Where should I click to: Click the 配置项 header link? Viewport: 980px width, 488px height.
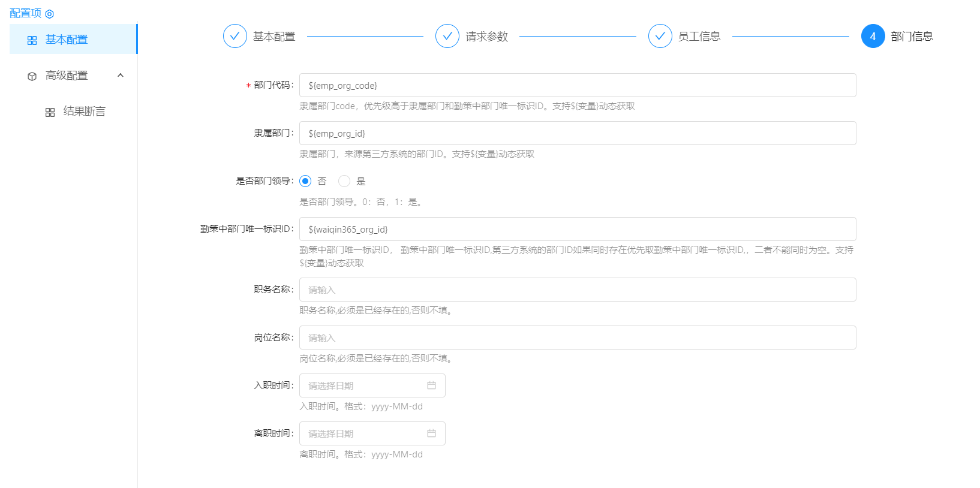pyautogui.click(x=26, y=13)
